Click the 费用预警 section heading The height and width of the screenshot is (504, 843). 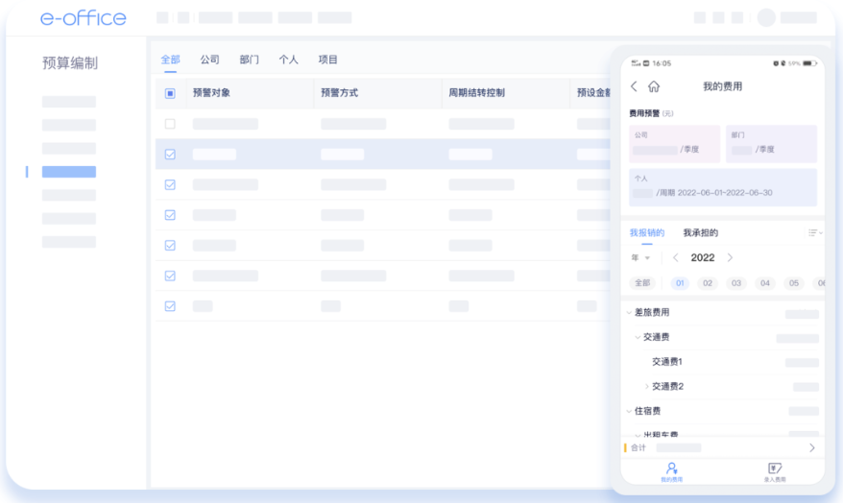pos(644,113)
